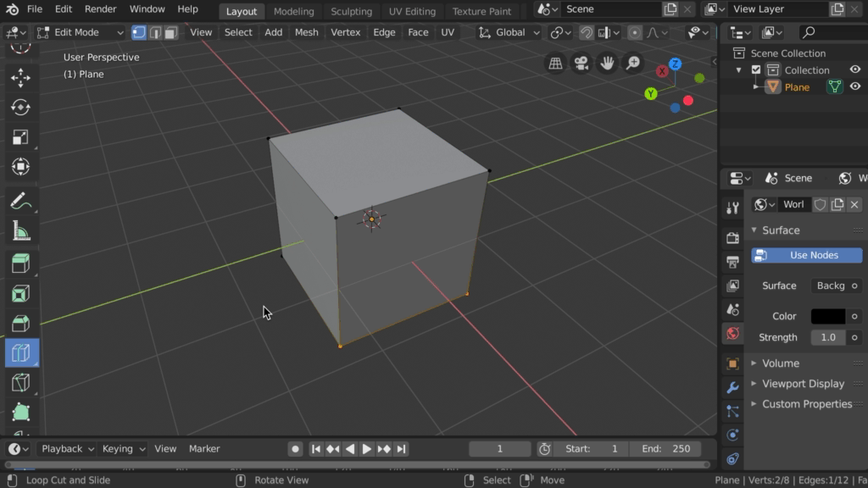Uncheck the Collection checkbox
868x488 pixels.
(756, 70)
